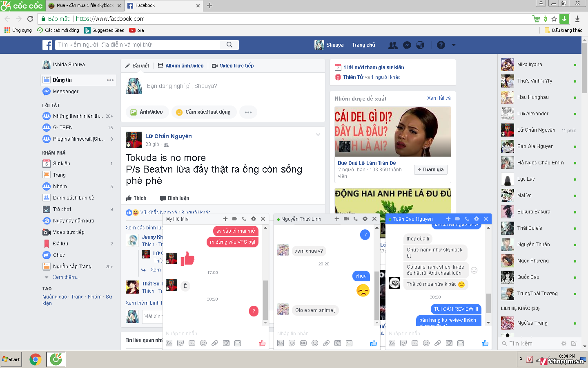Open Dấu trang khác bookmarks folder
The width and height of the screenshot is (588, 368).
tap(563, 30)
